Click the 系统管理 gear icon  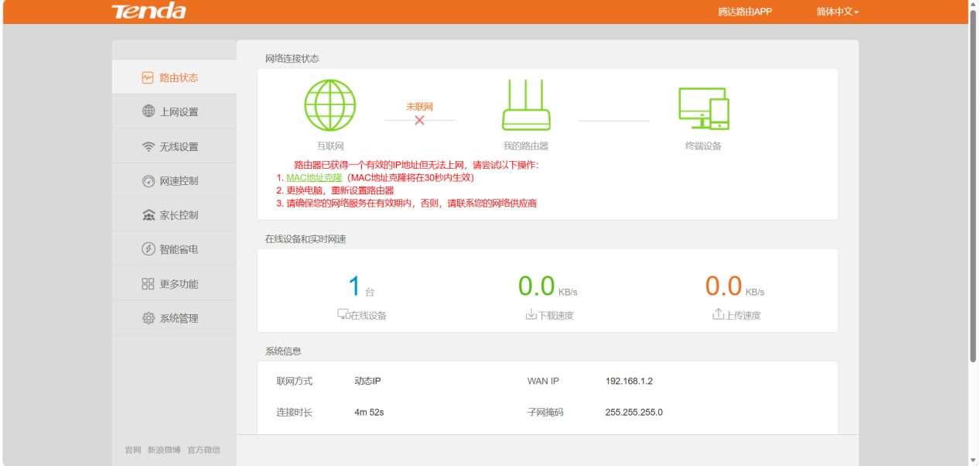pos(149,318)
